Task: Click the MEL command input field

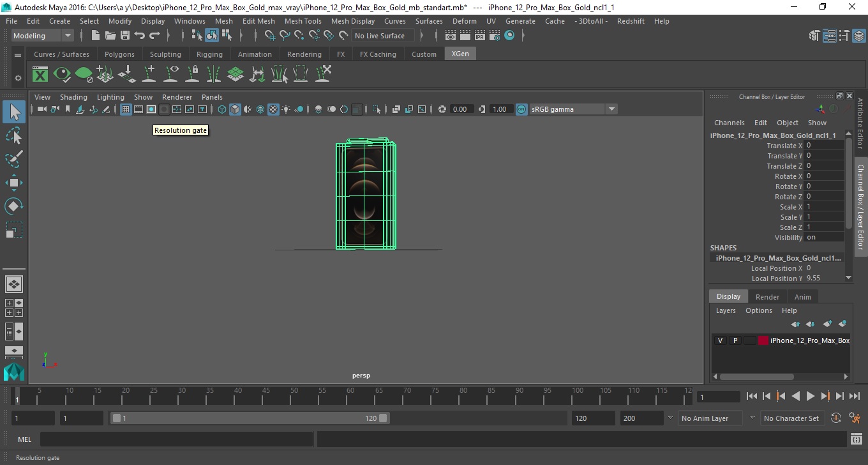Action: pyautogui.click(x=176, y=439)
